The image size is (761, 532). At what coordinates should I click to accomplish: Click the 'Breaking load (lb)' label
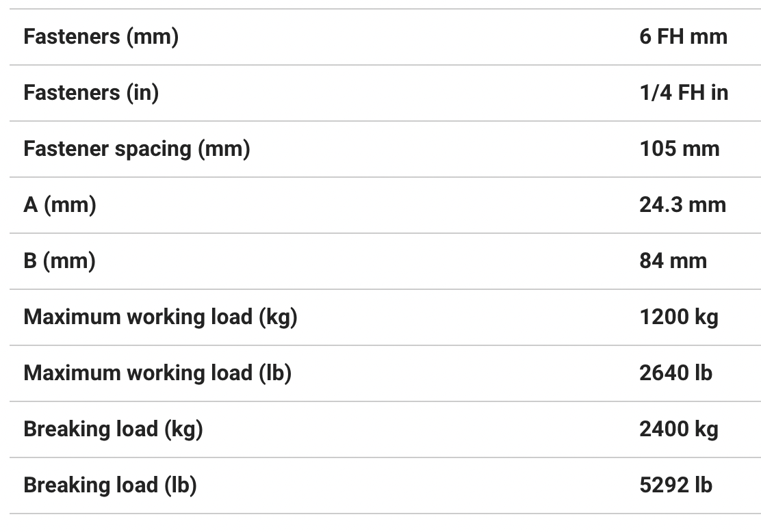(110, 486)
